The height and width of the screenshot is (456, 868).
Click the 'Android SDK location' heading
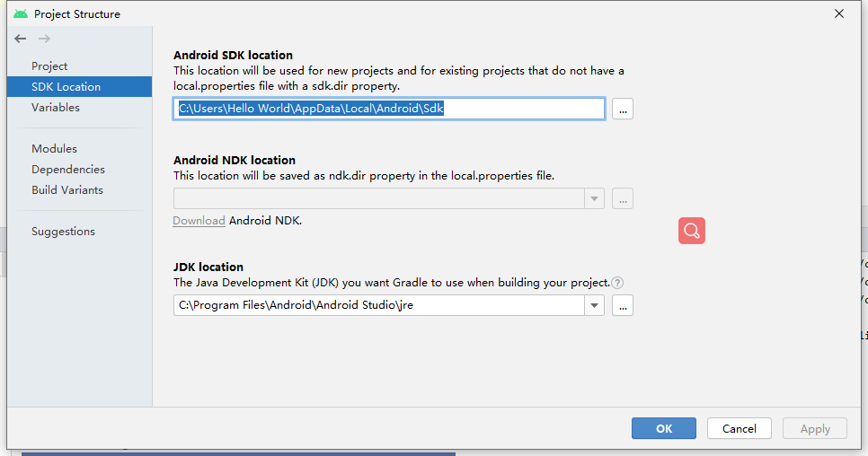point(233,56)
